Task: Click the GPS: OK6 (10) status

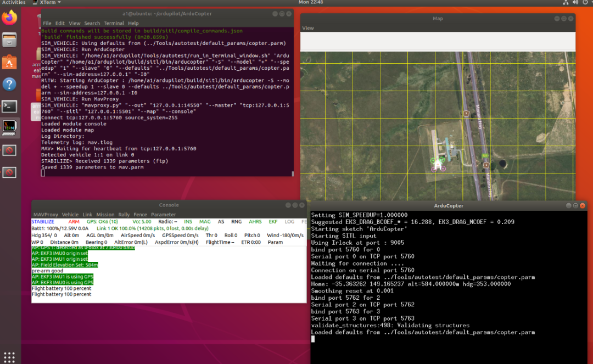Action: 102,222
